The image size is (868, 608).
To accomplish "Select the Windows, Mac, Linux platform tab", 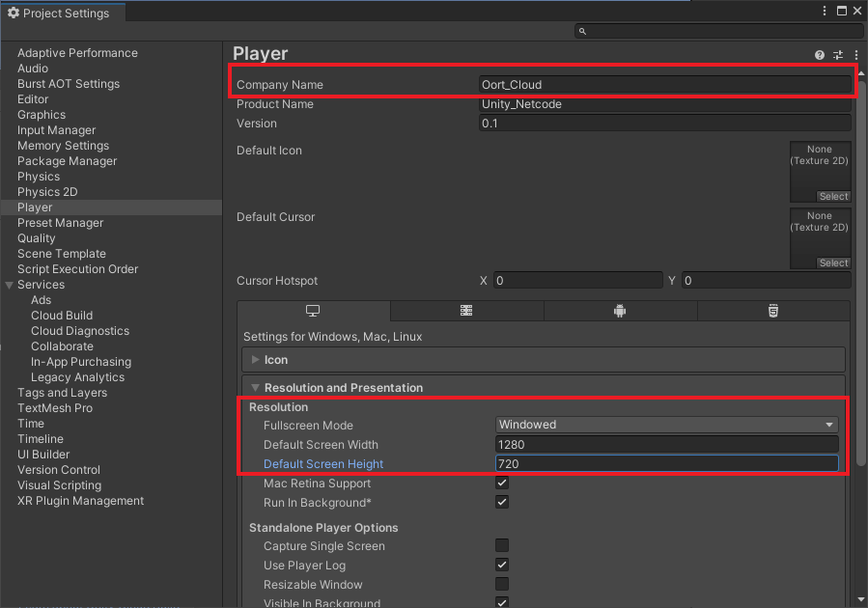I will (314, 311).
